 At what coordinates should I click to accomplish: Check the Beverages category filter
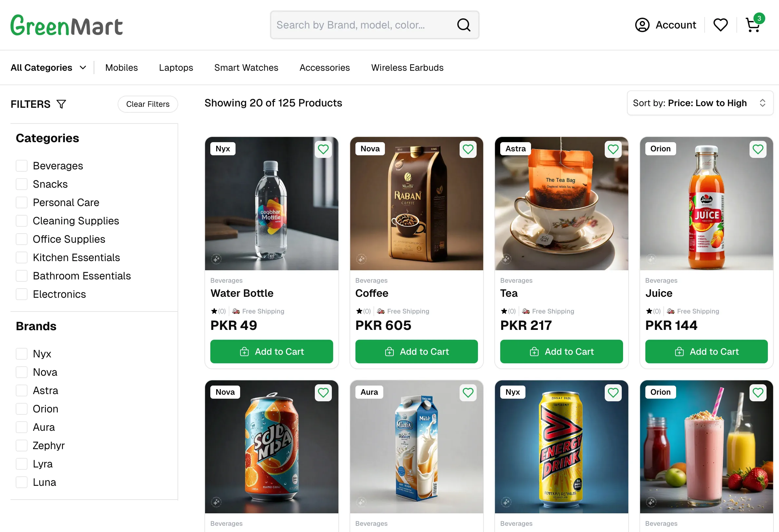(x=22, y=166)
